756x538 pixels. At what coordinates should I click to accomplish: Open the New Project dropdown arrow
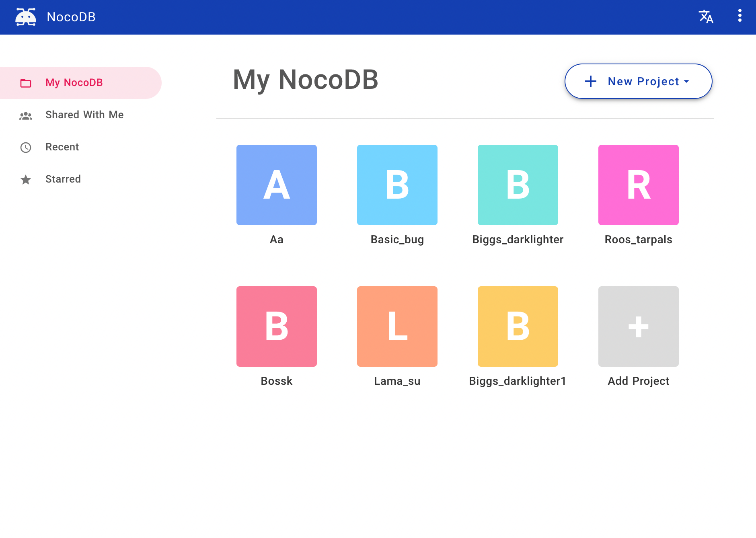pyautogui.click(x=687, y=82)
